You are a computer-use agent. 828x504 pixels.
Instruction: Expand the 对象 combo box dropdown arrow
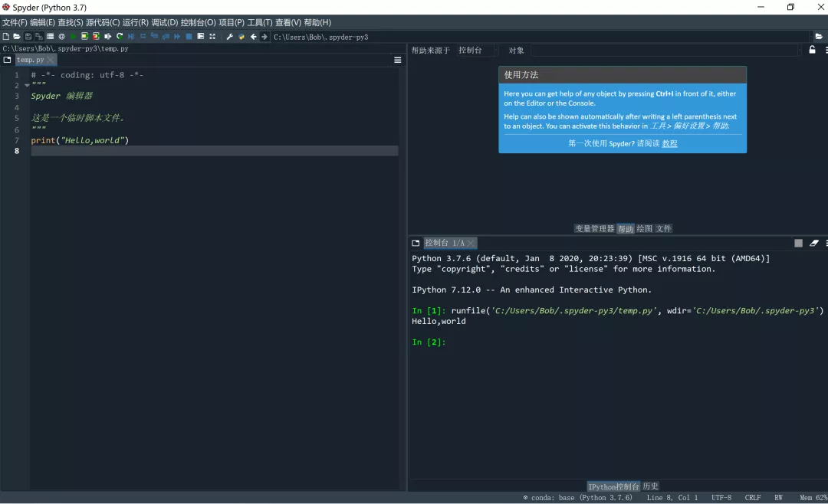click(x=800, y=51)
